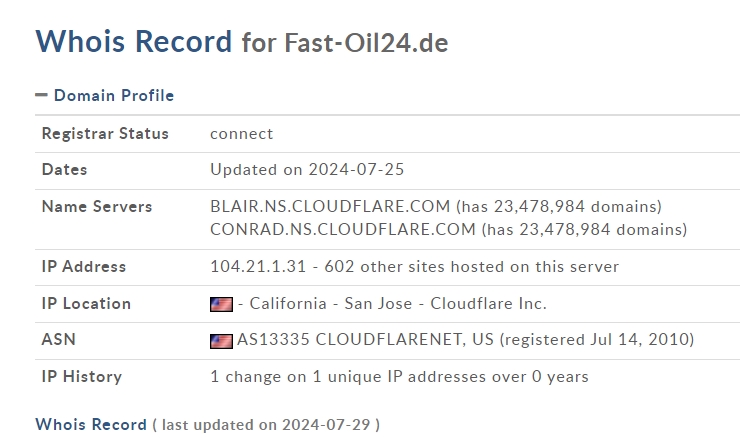Open the IP History change details
This screenshot has height=440, width=740.
click(399, 377)
